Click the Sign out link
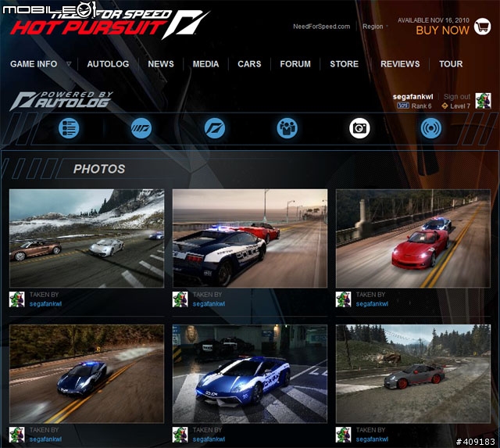Screen dimensions: 500x448 (457, 97)
